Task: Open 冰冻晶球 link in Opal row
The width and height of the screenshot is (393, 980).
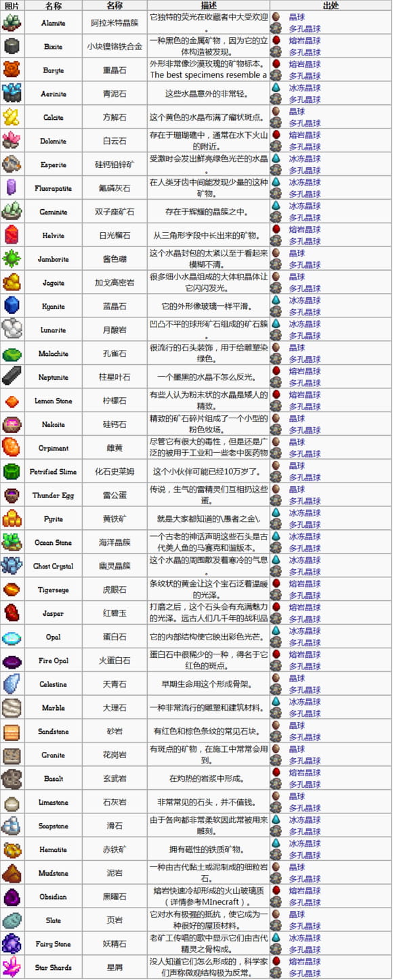Action: [305, 631]
